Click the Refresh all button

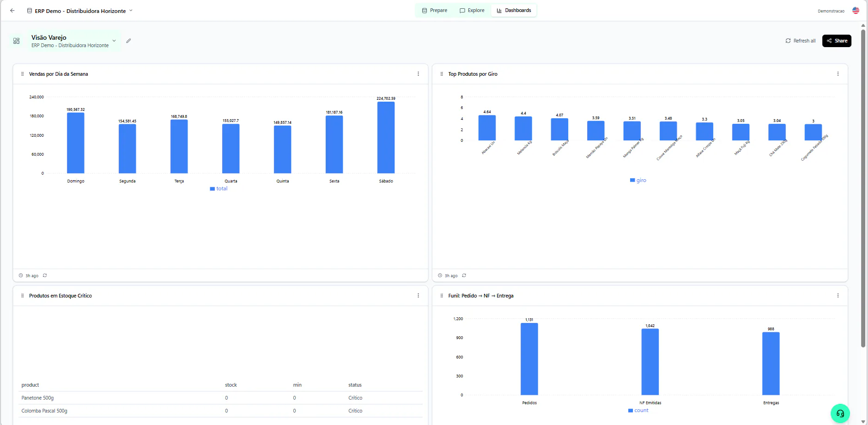tap(801, 41)
